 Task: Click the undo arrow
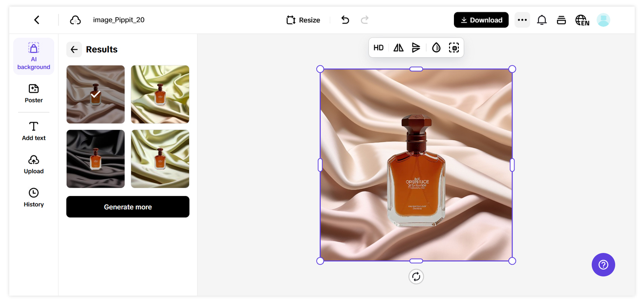345,20
